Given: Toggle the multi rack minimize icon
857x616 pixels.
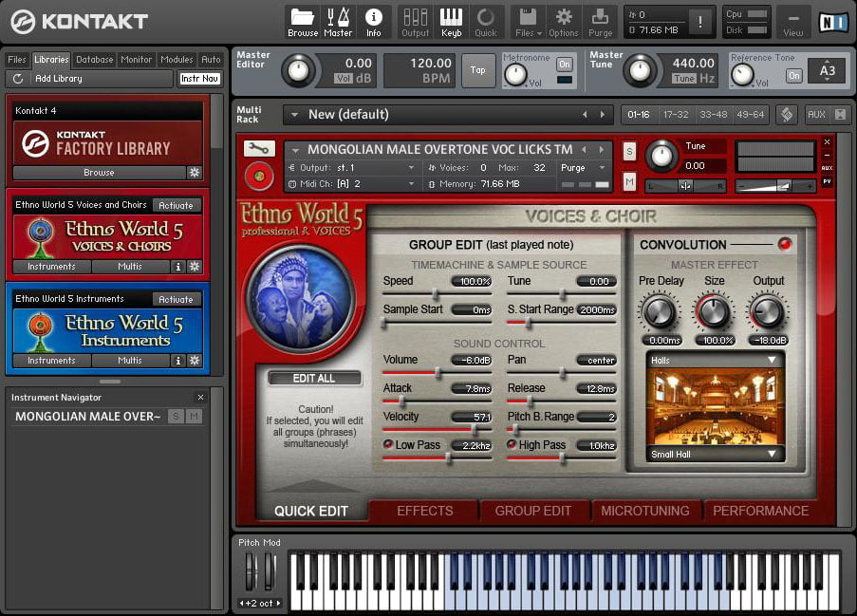Looking at the screenshot, I should (x=840, y=114).
